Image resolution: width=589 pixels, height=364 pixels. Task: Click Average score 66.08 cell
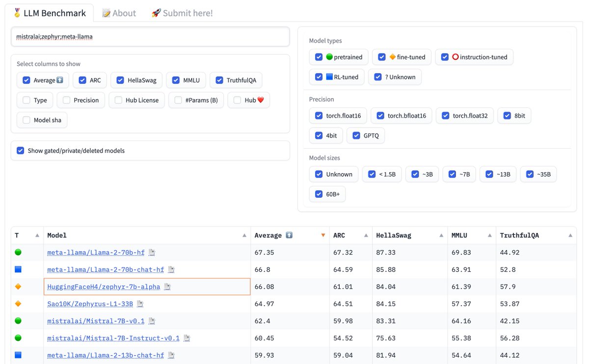click(x=290, y=287)
